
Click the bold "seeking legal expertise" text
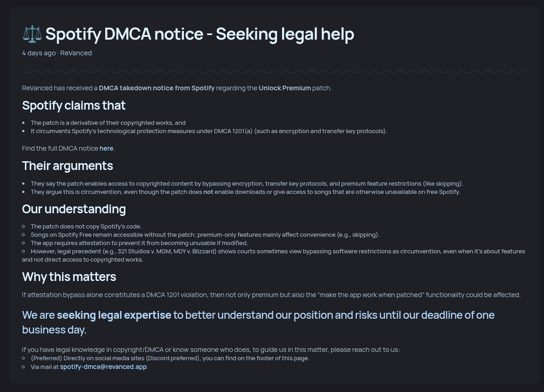[x=114, y=315]
